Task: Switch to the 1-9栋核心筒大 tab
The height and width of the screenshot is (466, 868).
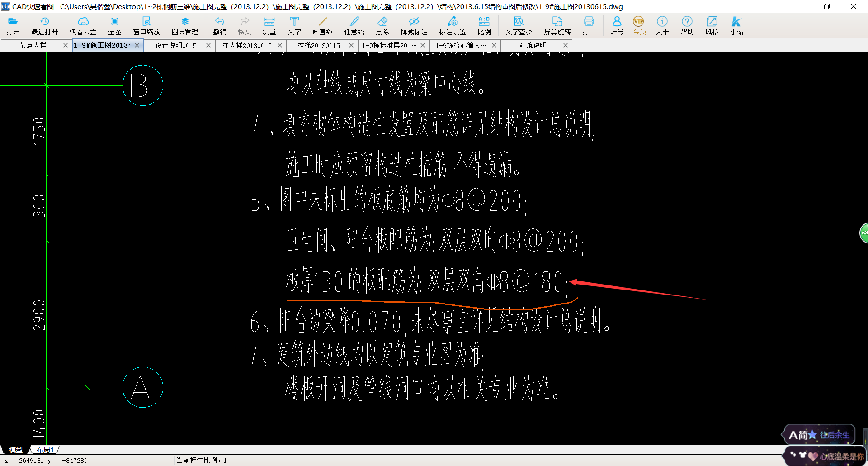Action: [x=461, y=45]
